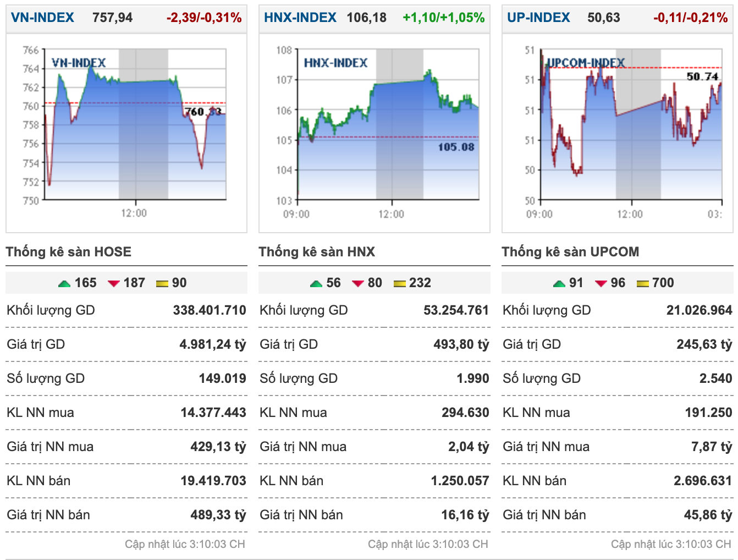Screen dimensions: 738x560
Task: Click the red down arrow in UPCOM stats
Action: click(601, 284)
